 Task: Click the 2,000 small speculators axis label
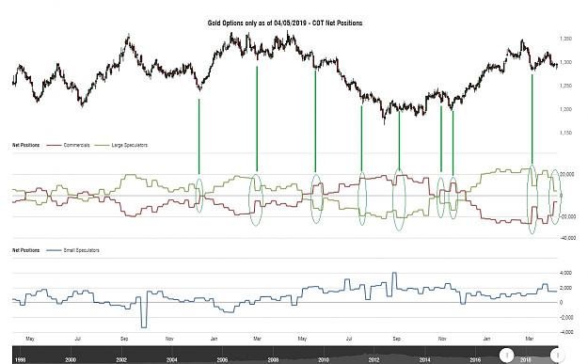pos(565,288)
